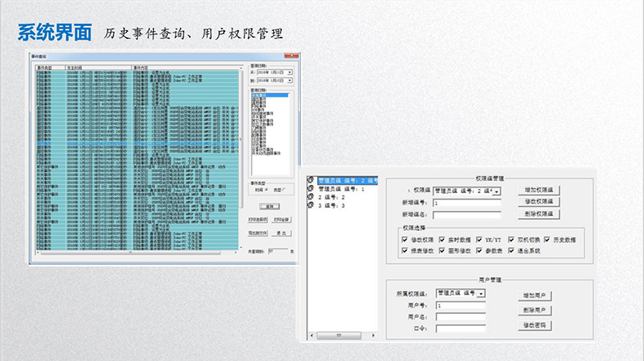Toggle the 历史数据 permission checkbox
644x361 pixels.
point(547,240)
